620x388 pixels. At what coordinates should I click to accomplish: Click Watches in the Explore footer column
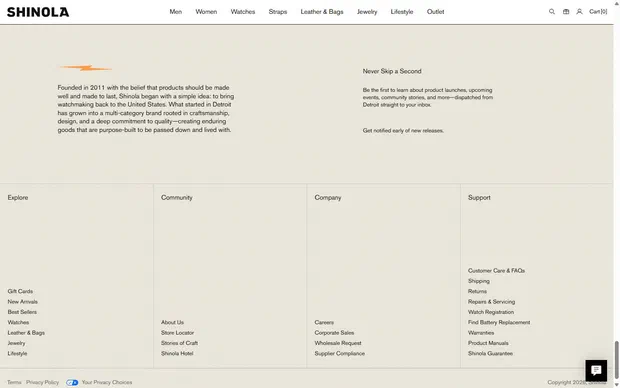coord(18,322)
